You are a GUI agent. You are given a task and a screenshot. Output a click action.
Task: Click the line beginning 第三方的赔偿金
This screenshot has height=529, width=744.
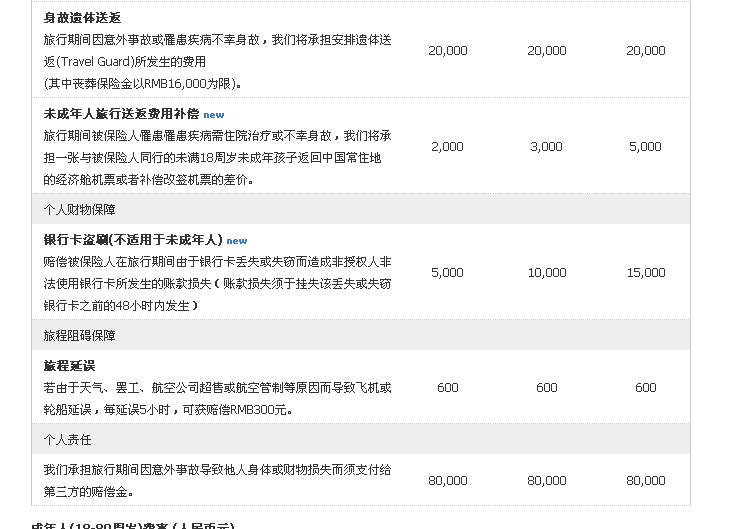tap(89, 492)
